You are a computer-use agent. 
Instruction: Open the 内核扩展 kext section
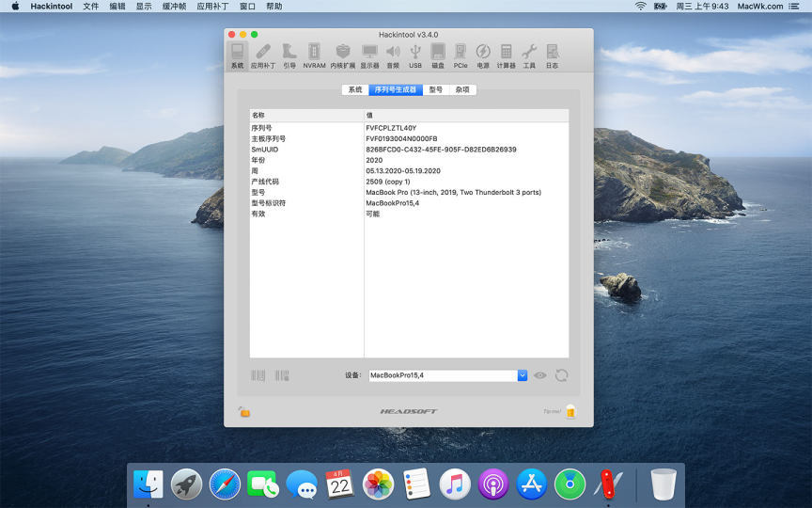(342, 56)
